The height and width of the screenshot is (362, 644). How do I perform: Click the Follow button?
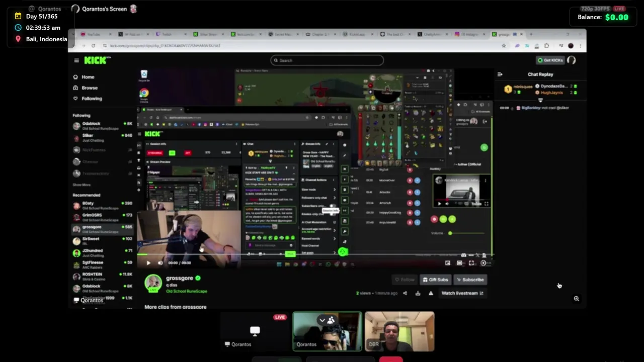(x=405, y=280)
